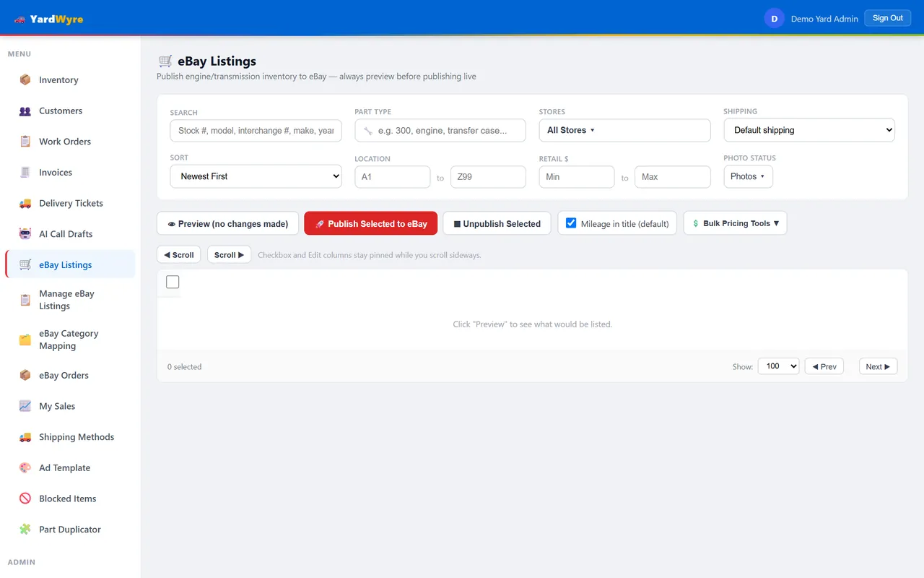Open Work Orders menu item
The height and width of the screenshot is (578, 924).
pyautogui.click(x=70, y=142)
